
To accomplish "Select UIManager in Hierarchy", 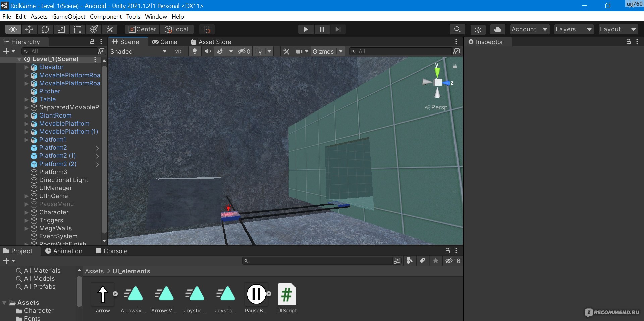I will pos(55,188).
